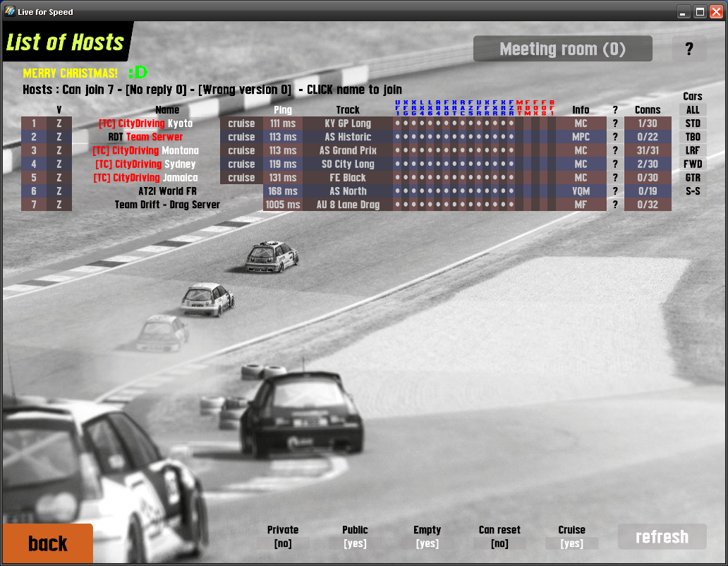Click info cell MPC
Screen dimensions: 728x566
pyautogui.click(x=581, y=137)
